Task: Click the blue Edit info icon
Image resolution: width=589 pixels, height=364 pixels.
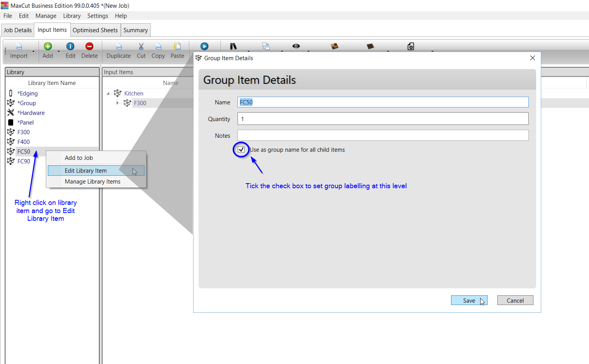Action: (x=70, y=47)
